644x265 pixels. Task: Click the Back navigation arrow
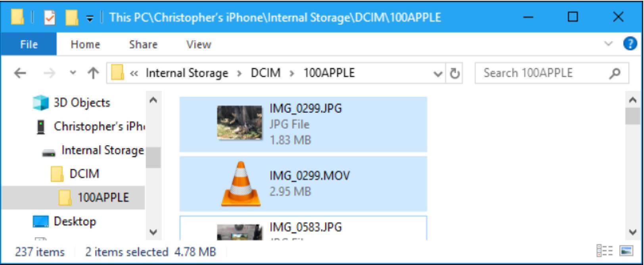pyautogui.click(x=20, y=73)
